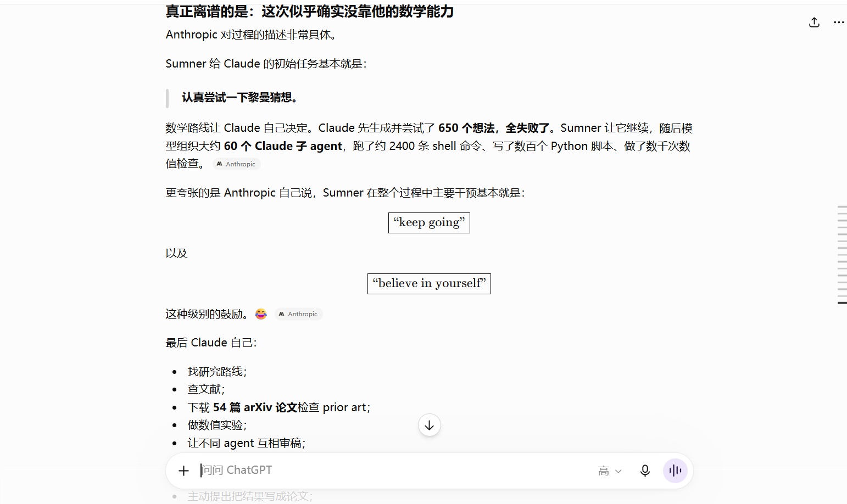Image resolution: width=847 pixels, height=504 pixels.
Task: Click the bullet item 做数值实验
Action: pos(217,425)
